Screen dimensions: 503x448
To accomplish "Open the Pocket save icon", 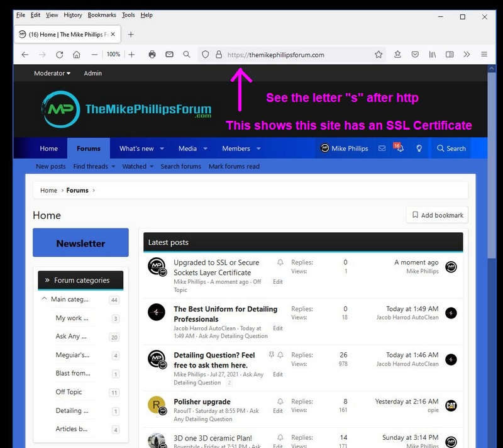I will click(x=415, y=55).
